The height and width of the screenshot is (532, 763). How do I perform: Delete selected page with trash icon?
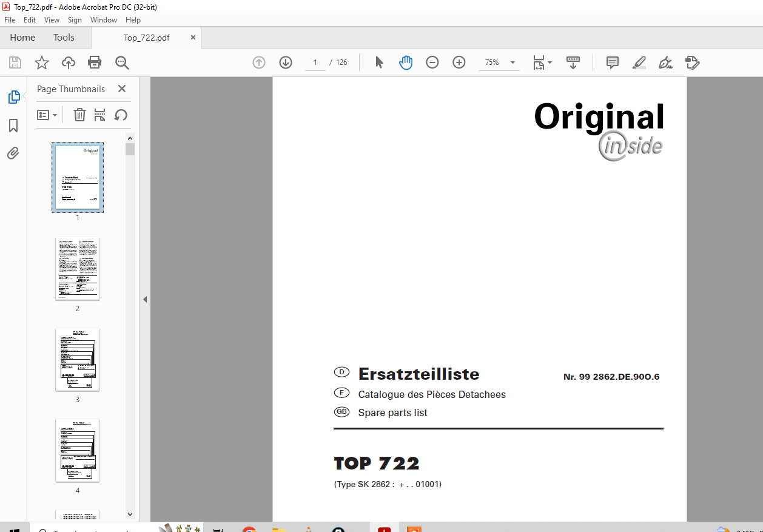click(x=79, y=115)
